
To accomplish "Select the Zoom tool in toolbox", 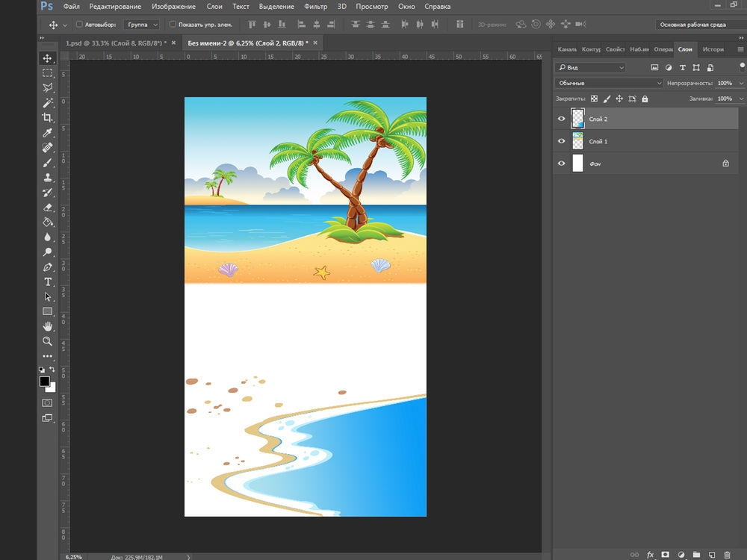I will (48, 341).
